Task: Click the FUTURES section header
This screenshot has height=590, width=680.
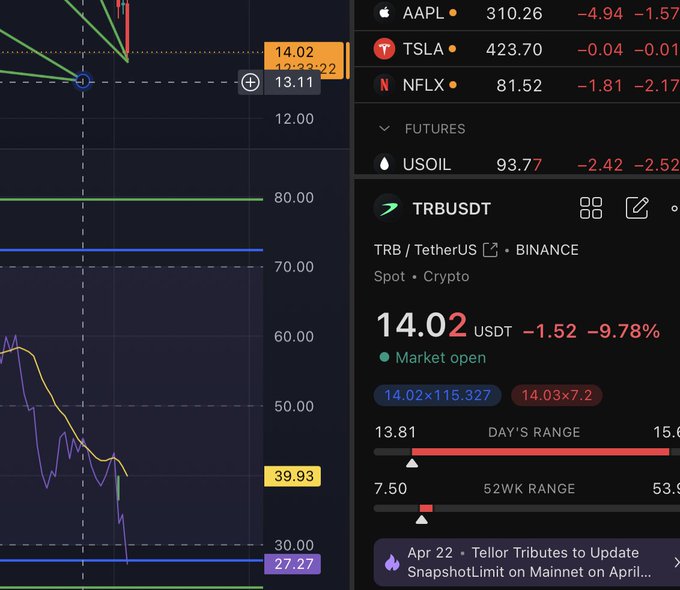Action: pyautogui.click(x=435, y=129)
